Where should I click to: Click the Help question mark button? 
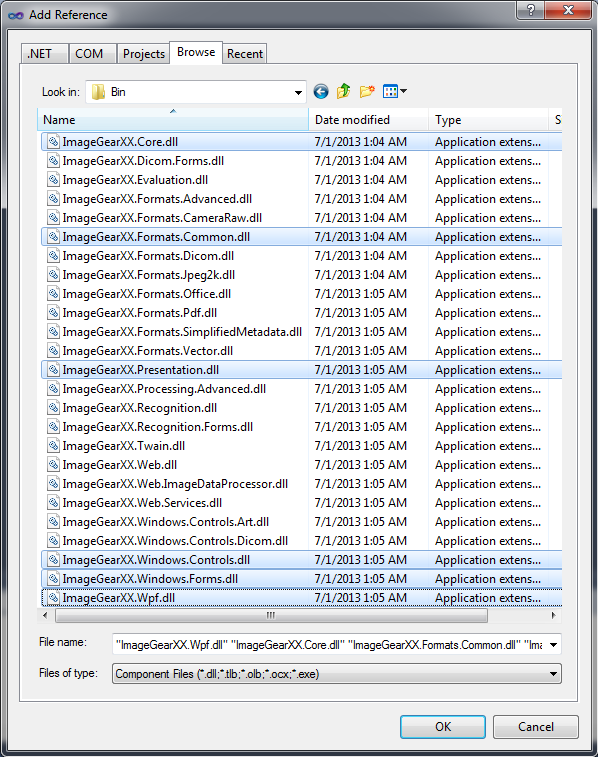tap(531, 10)
